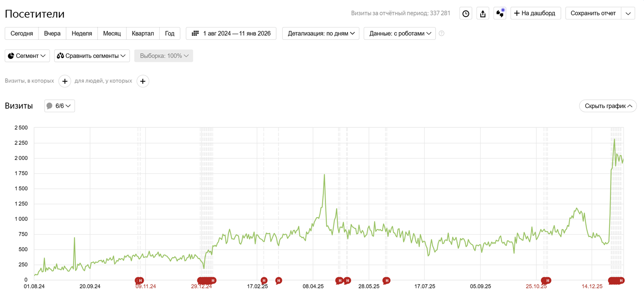
Task: Add a condition for 'Визиты, в которых'
Action: 65,81
